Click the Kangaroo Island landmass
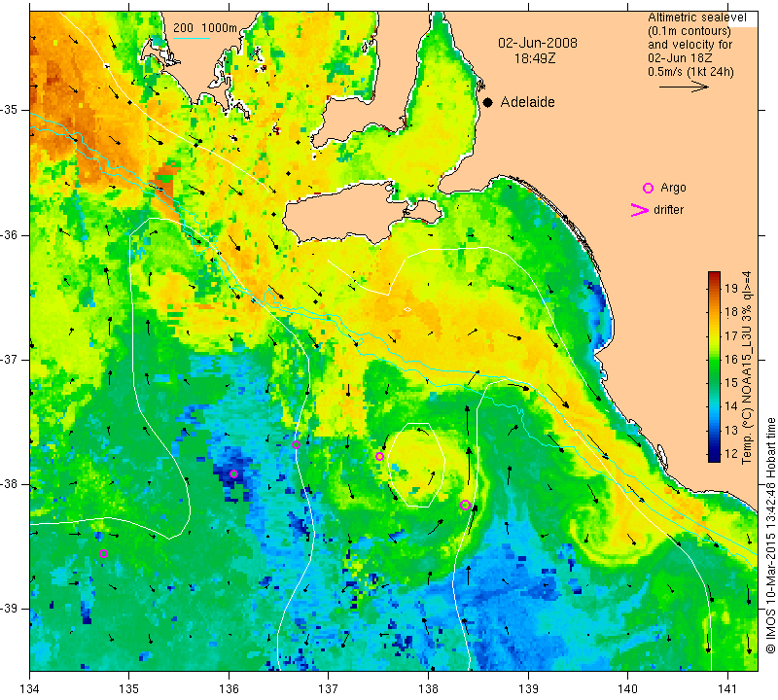The width and height of the screenshot is (778, 700). tap(347, 212)
